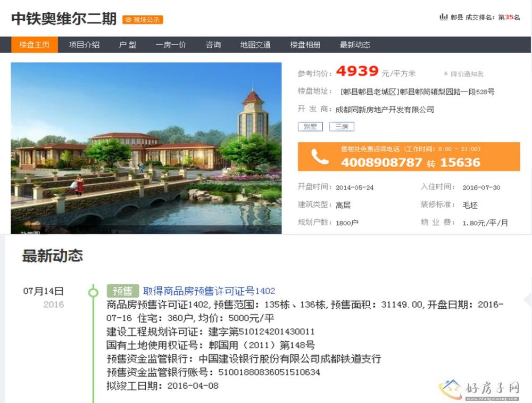Viewport: 532px width, 403px height.
Task: Jump to the 最新动态 tab in navbar
Action: coord(355,45)
